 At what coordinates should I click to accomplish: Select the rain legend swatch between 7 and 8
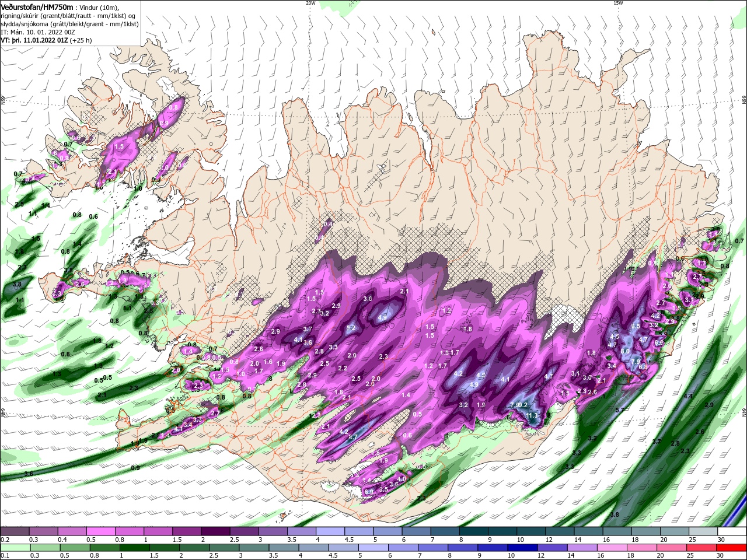coord(432,548)
